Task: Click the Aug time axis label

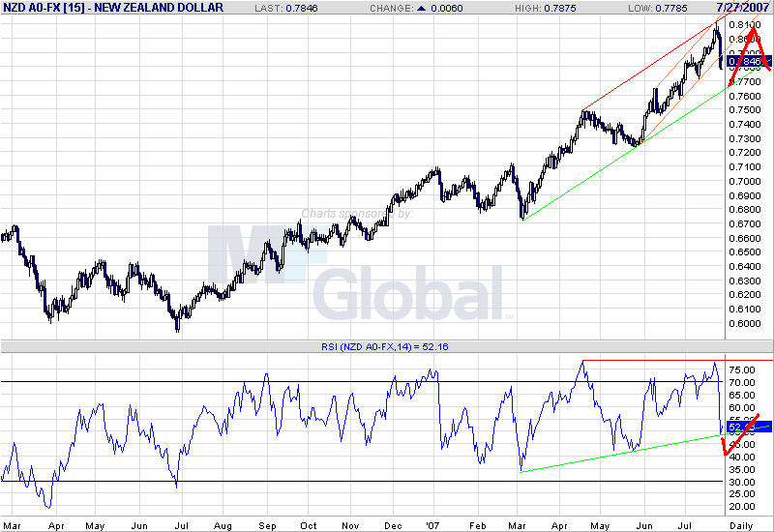Action: tap(223, 526)
